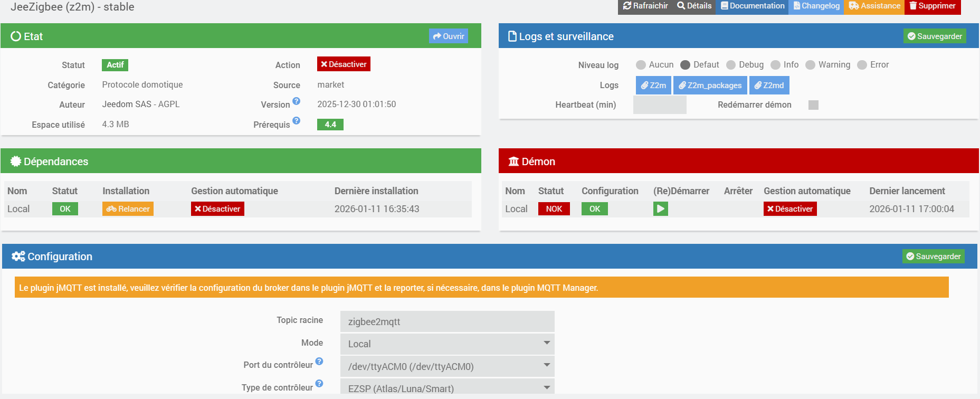Open the Z2m_packages log file

[x=710, y=85]
